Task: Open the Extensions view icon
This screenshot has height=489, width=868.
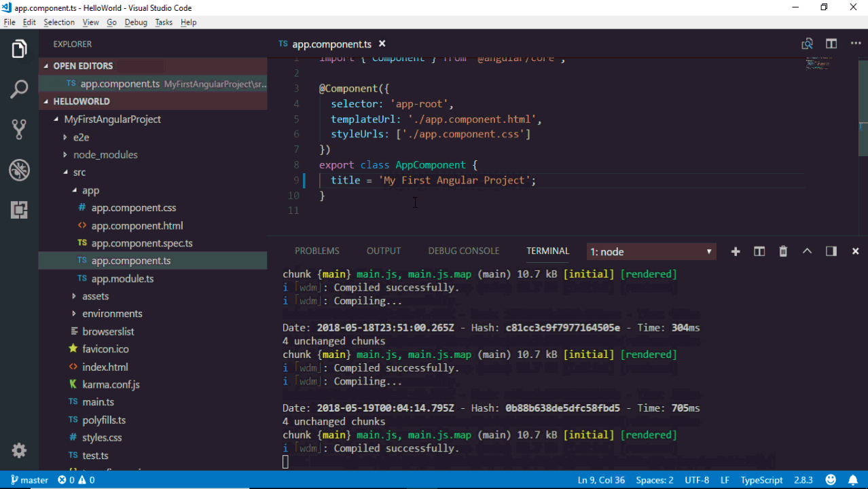Action: point(19,210)
